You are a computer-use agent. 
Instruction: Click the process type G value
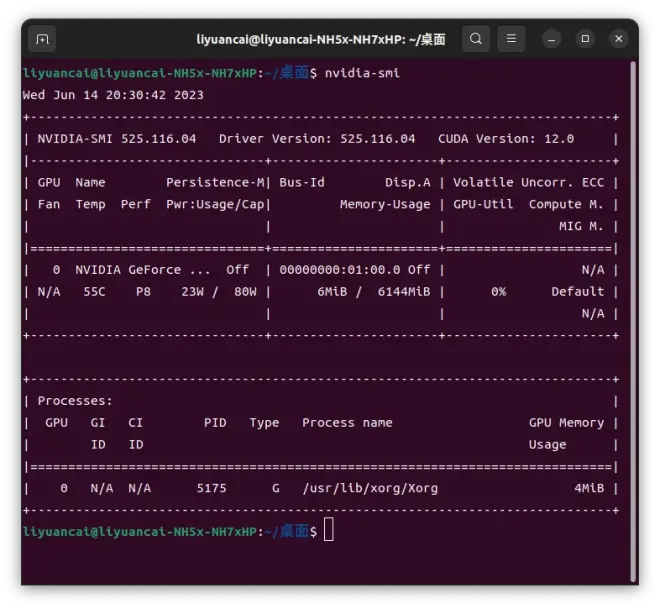tap(276, 489)
